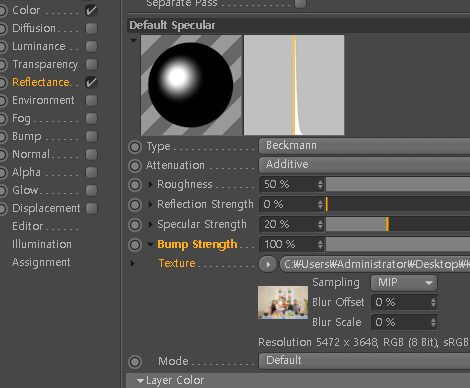470x388 pixels.
Task: Enable the Luminance channel checkbox
Action: [91, 46]
